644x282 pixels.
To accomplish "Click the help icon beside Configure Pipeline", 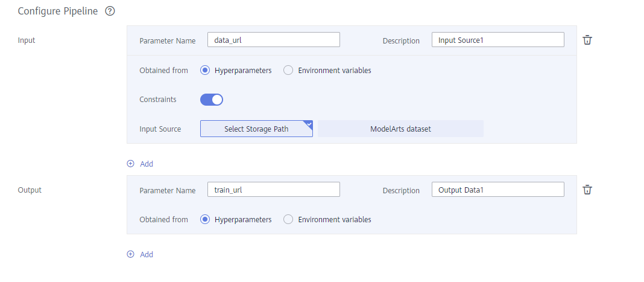I will pos(110,11).
